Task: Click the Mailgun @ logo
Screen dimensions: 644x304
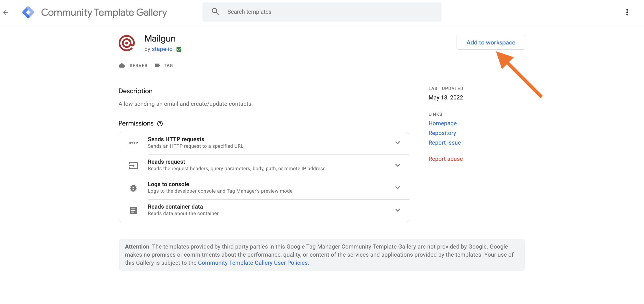Action: click(126, 43)
